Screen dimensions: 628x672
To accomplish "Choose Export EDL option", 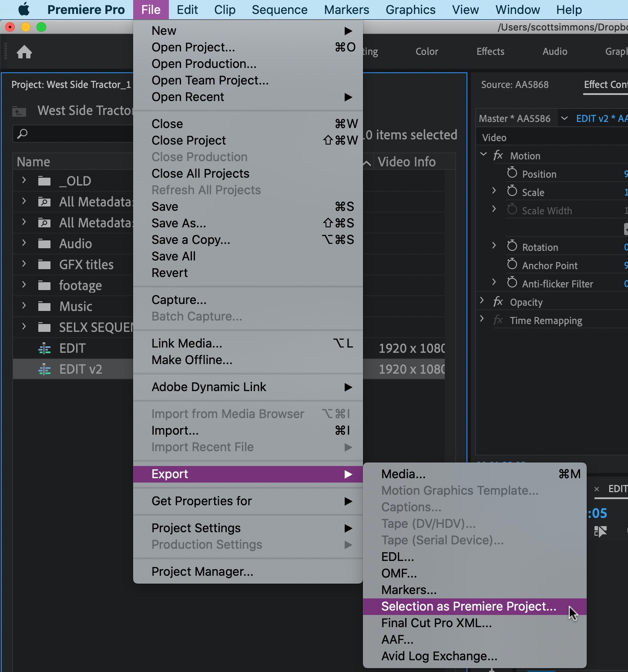I will coord(475,557).
